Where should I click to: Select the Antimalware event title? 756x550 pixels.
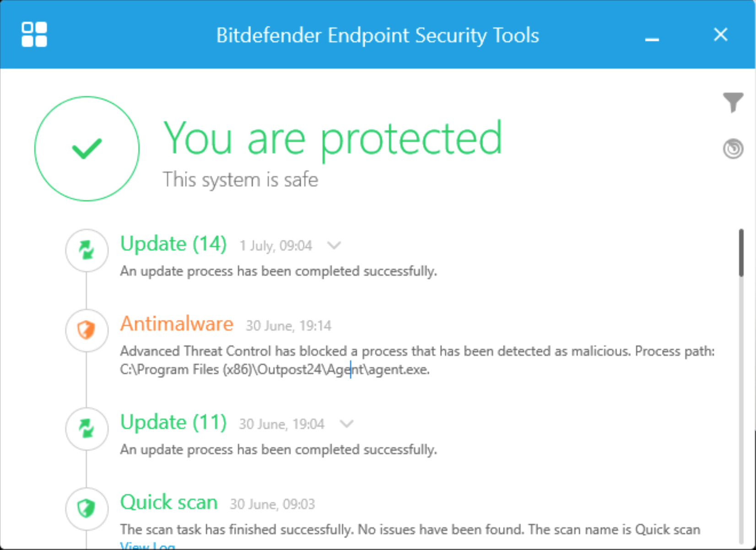[x=177, y=324]
